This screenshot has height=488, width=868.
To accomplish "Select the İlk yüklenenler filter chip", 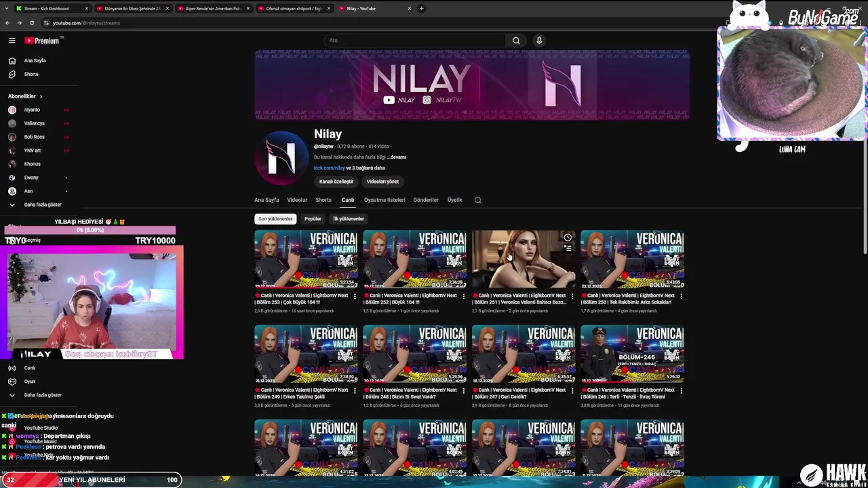I will (349, 219).
